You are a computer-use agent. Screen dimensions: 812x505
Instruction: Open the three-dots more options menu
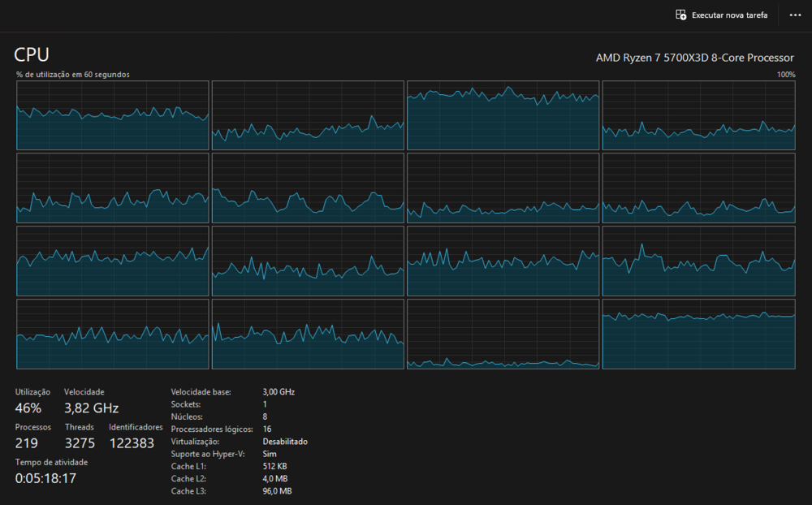(796, 15)
